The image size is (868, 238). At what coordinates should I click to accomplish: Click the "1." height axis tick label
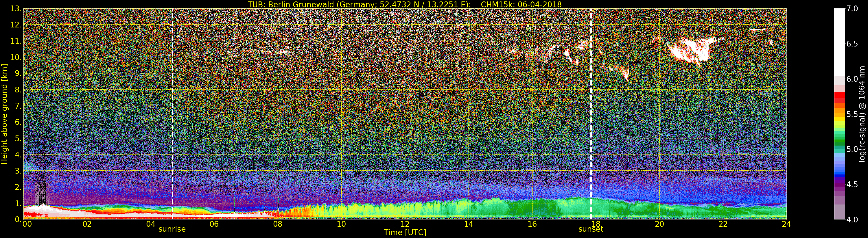click(18, 203)
